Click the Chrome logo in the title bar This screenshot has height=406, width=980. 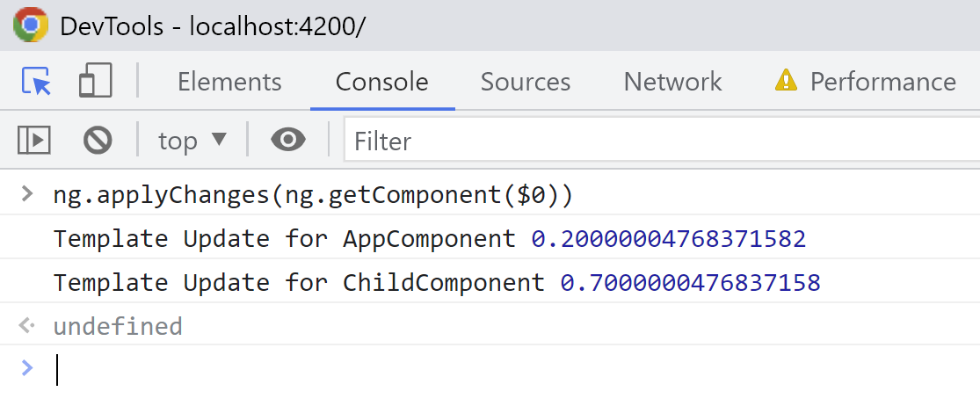pyautogui.click(x=31, y=25)
